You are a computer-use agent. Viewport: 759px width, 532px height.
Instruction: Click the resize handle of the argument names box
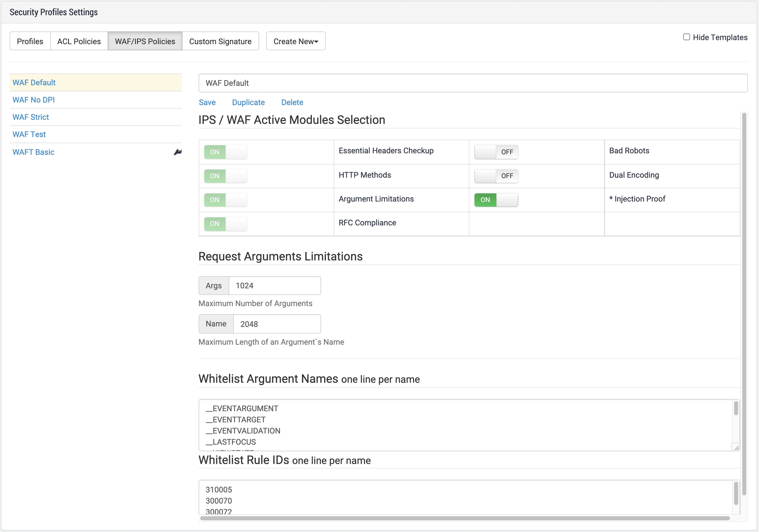[737, 448]
